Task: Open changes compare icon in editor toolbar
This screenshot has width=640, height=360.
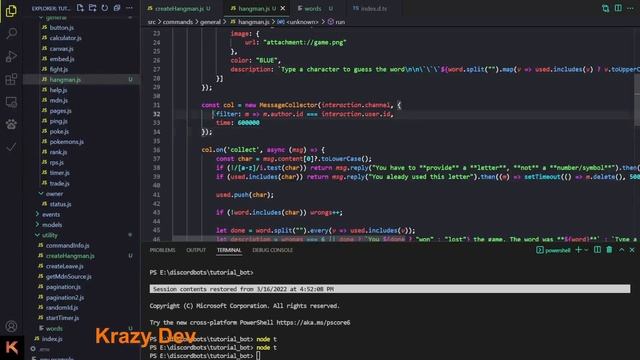Action: [605, 8]
